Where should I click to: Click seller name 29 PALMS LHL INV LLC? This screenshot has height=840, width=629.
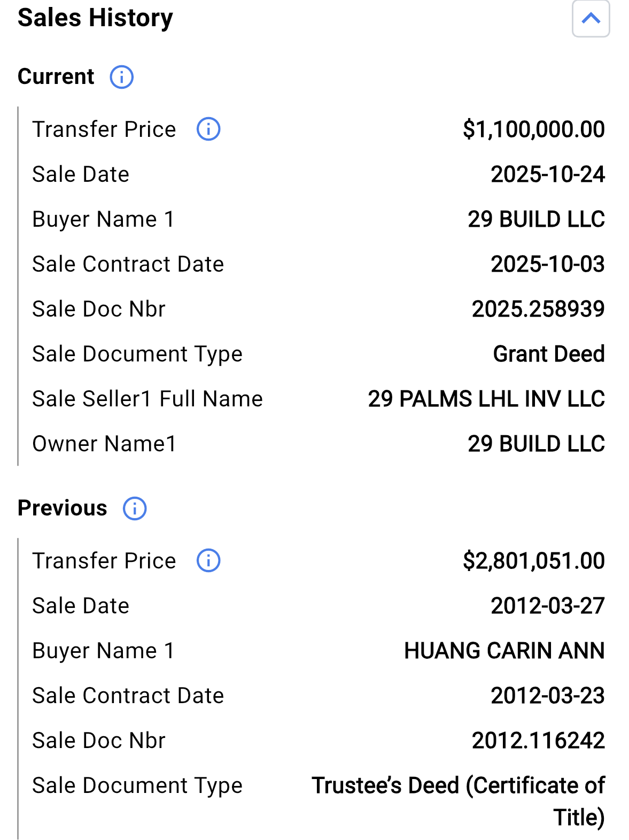[486, 399]
